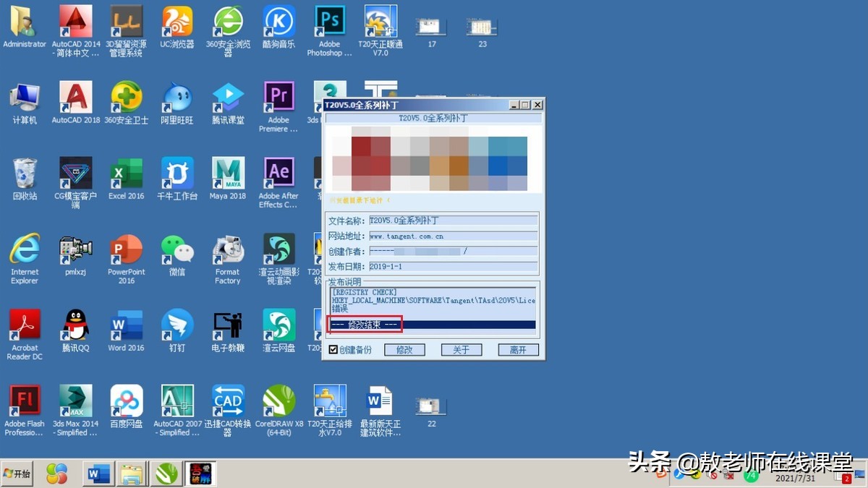The image size is (868, 488).
Task: Launch 微信 (WeChat) from the desktop
Action: click(x=176, y=249)
